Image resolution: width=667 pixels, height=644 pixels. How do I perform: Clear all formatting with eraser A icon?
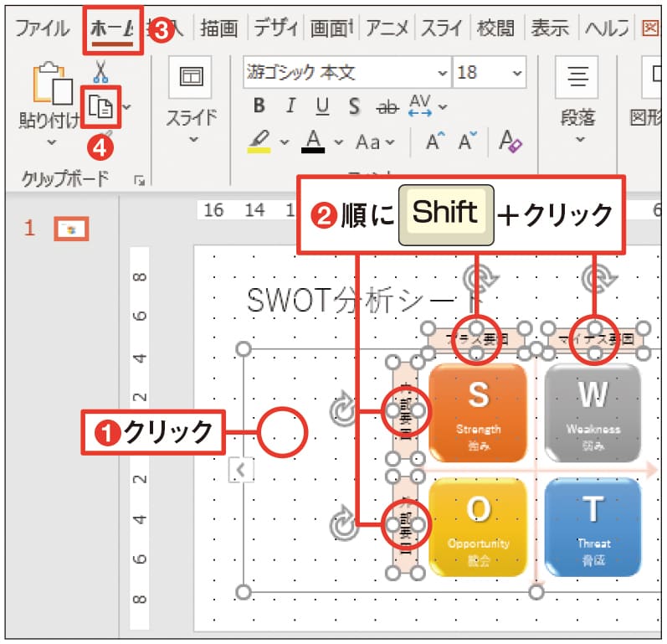(x=510, y=142)
